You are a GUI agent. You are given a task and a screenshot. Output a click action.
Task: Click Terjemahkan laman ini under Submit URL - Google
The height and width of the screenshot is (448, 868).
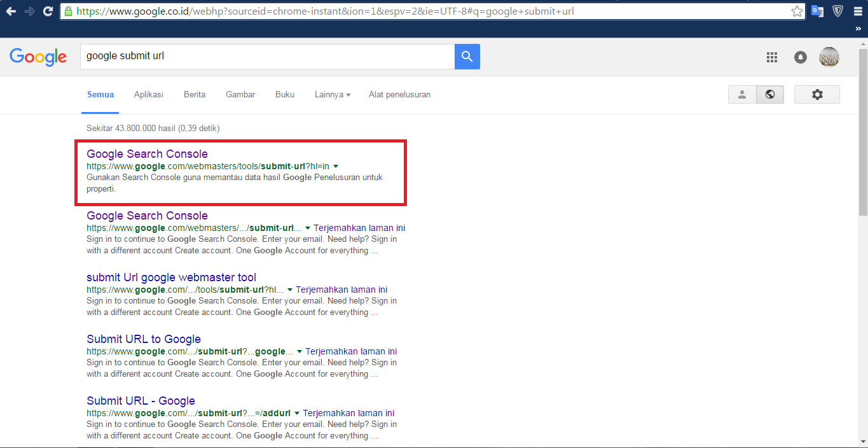(348, 413)
